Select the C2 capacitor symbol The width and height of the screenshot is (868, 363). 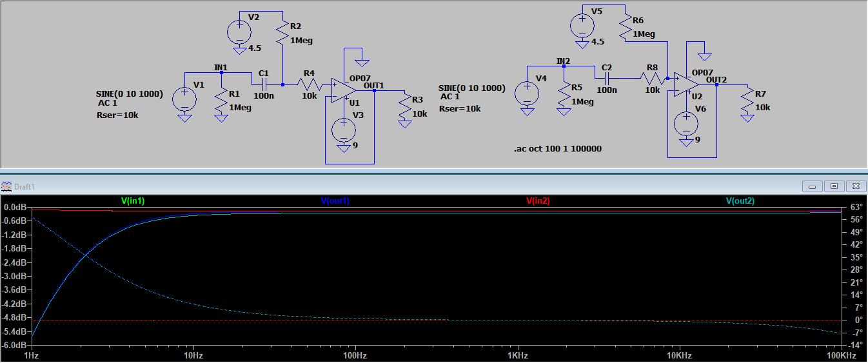click(x=606, y=78)
